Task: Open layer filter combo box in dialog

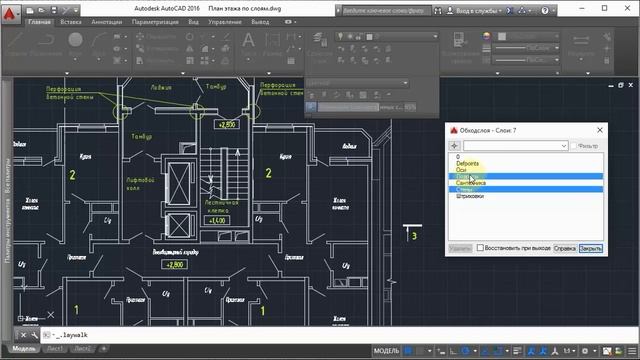Action: (x=516, y=146)
